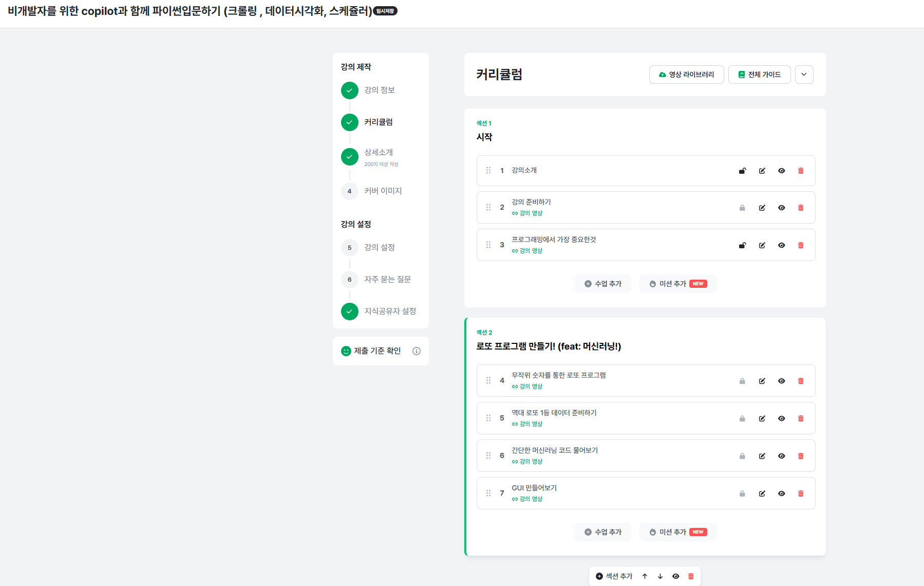Viewport: 924px width, 586px height.
Task: Delete 역대 로또 1등 데이터 준비하기 lesson
Action: [801, 418]
